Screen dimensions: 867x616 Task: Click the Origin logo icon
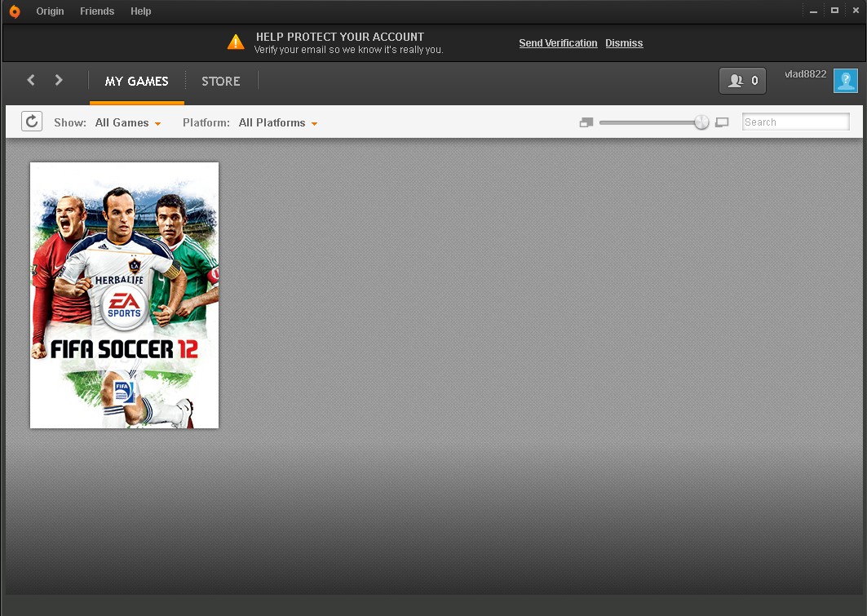pos(15,11)
